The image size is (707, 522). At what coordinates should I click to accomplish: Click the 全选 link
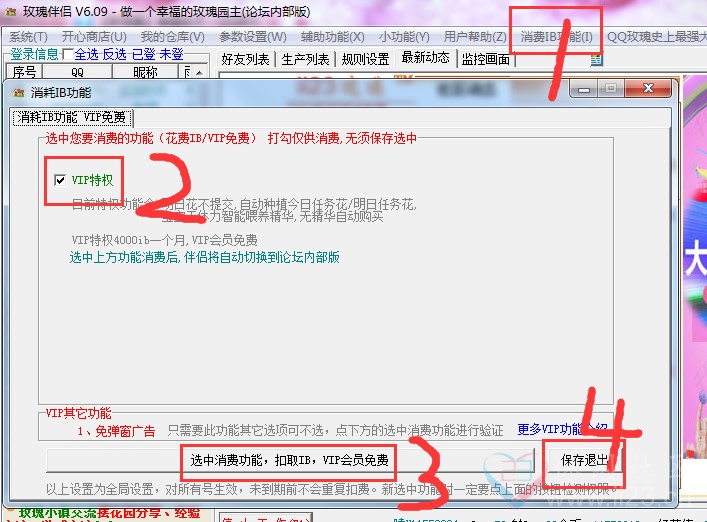click(86, 54)
